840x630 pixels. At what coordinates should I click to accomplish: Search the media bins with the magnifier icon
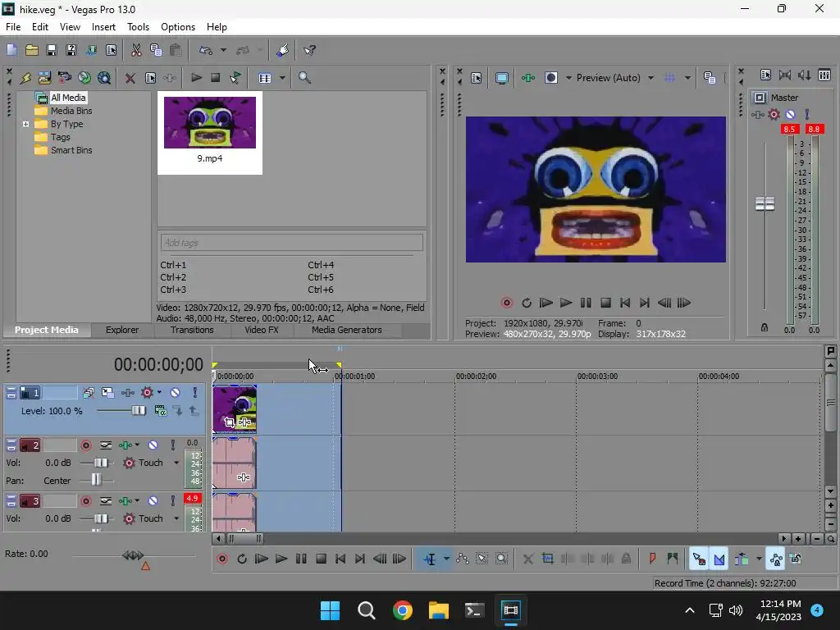(304, 78)
